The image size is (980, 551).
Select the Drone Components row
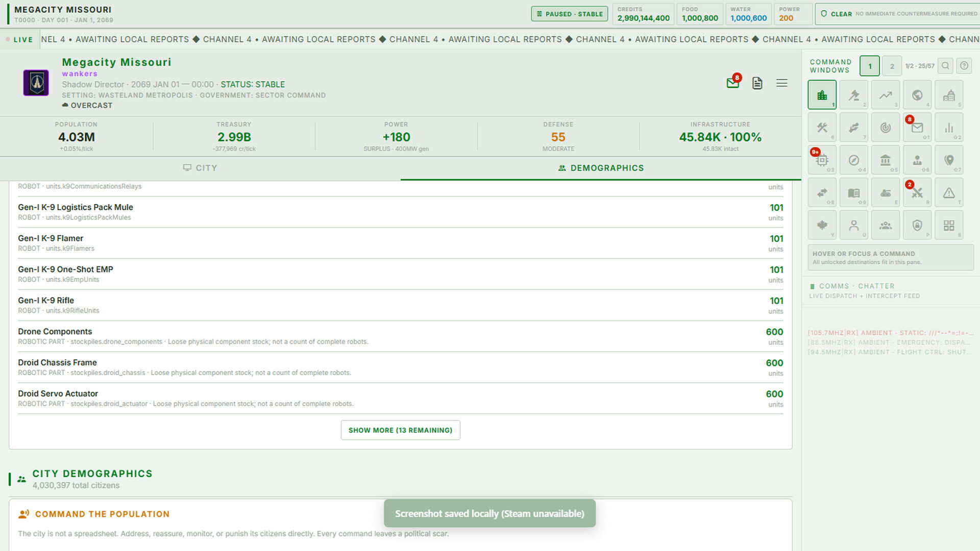pos(400,336)
